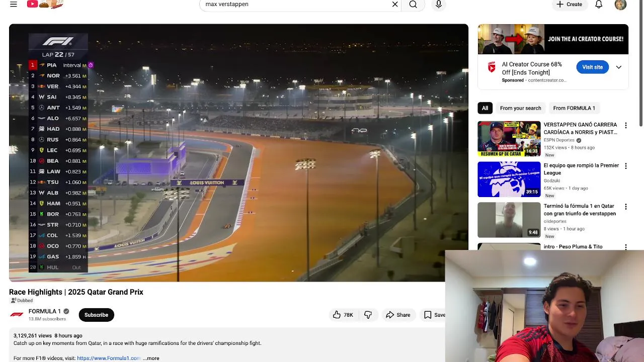
Task: Click 13.8M subscribers text
Action: tap(47, 319)
